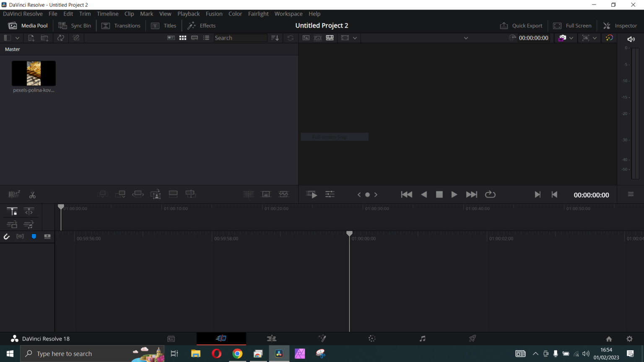Open the timeline selection dropdown above viewer
The width and height of the screenshot is (644, 362).
point(466,38)
